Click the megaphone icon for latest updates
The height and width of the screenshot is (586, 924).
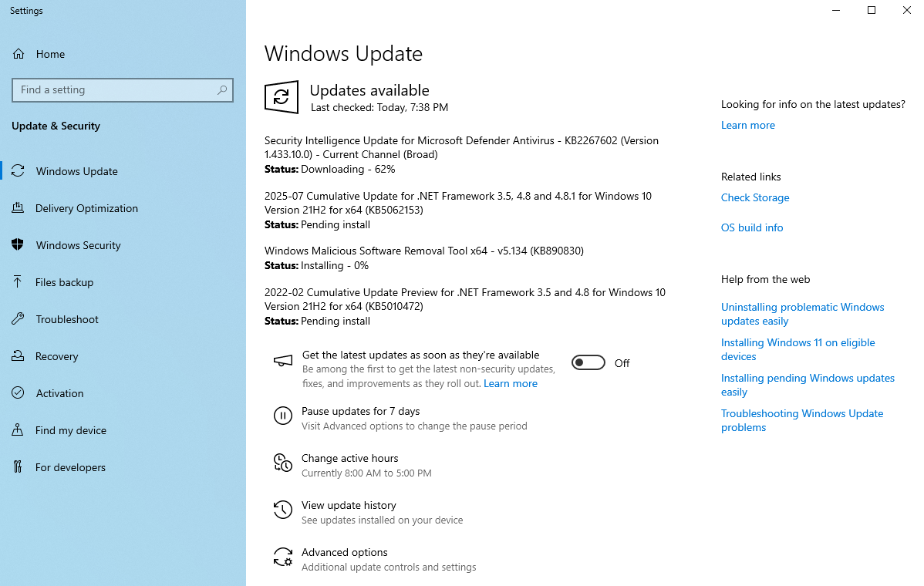pyautogui.click(x=283, y=360)
